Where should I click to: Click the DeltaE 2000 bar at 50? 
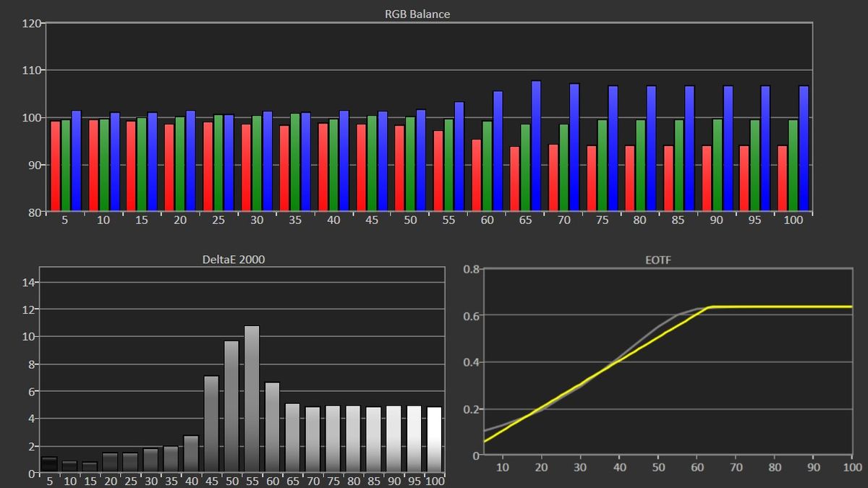pyautogui.click(x=231, y=406)
